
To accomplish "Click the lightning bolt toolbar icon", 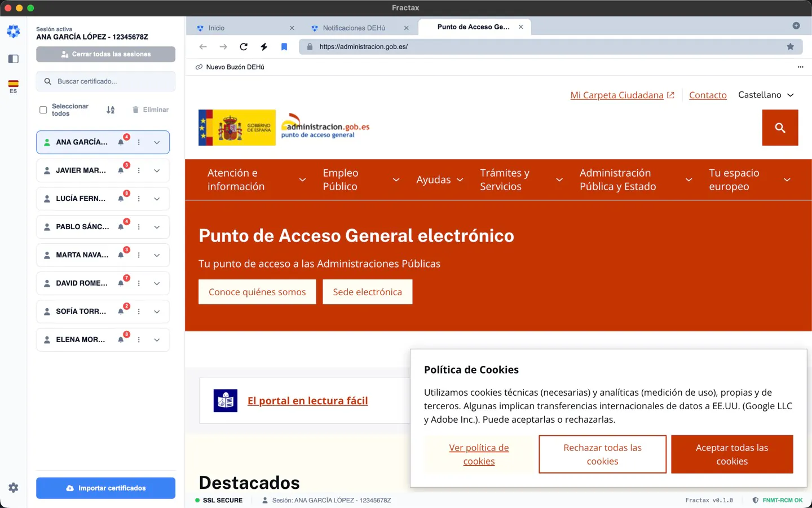I will click(x=264, y=47).
